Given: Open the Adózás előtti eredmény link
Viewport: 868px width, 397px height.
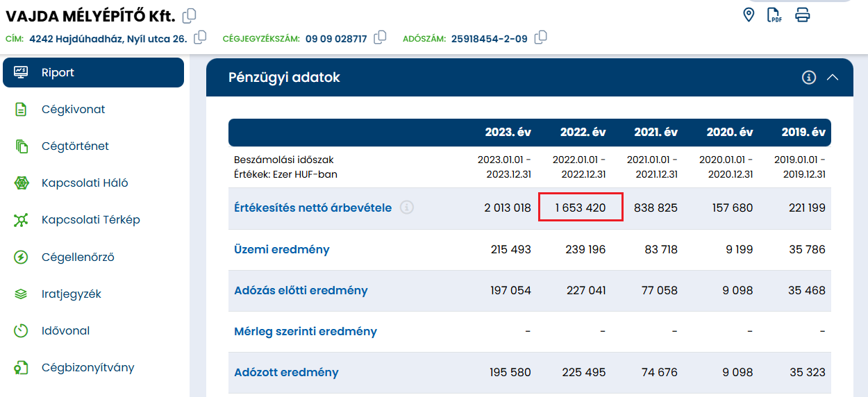Looking at the screenshot, I should (301, 290).
